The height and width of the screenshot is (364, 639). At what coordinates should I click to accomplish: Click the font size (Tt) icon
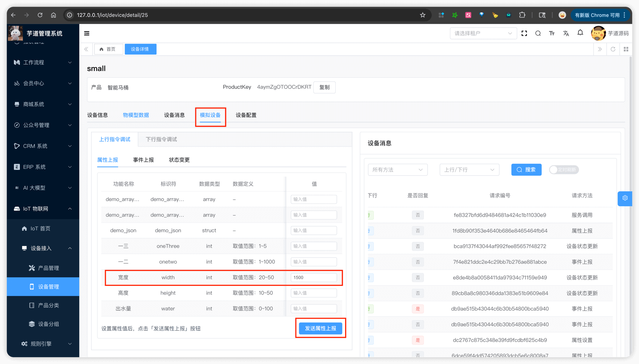(552, 33)
